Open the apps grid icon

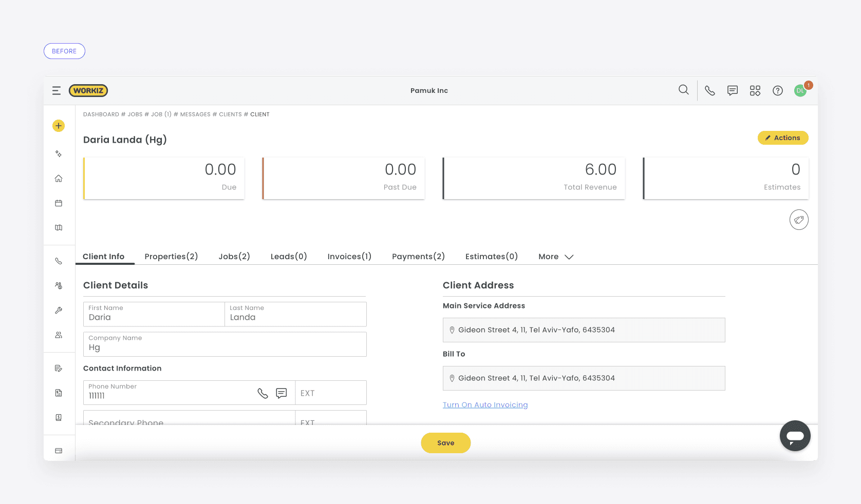coord(755,91)
